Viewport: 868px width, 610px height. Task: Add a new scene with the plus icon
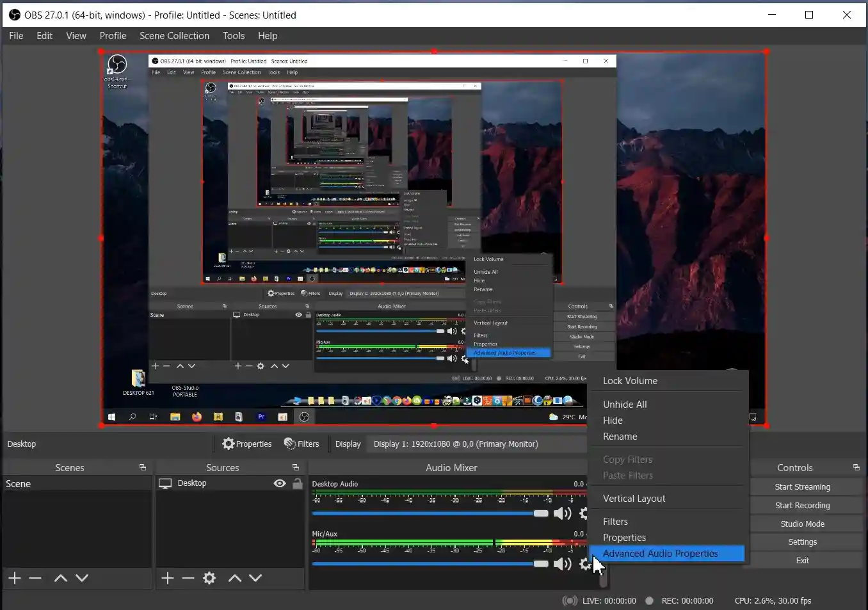tap(15, 578)
